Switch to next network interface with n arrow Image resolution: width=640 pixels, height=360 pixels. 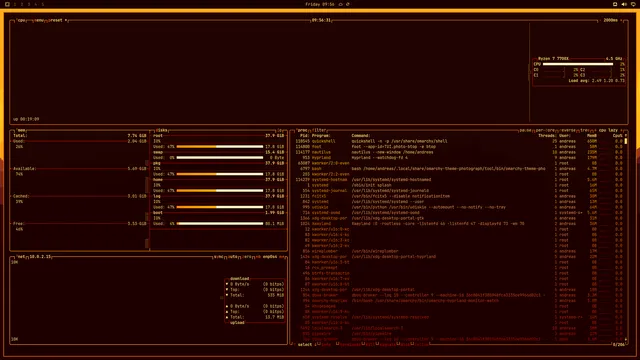pyautogui.click(x=282, y=257)
